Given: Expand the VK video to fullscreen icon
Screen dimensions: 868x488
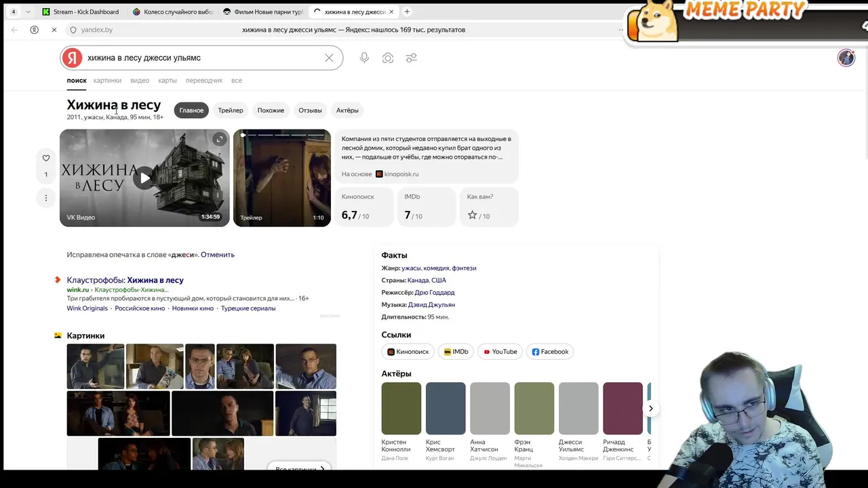Looking at the screenshot, I should click(219, 139).
